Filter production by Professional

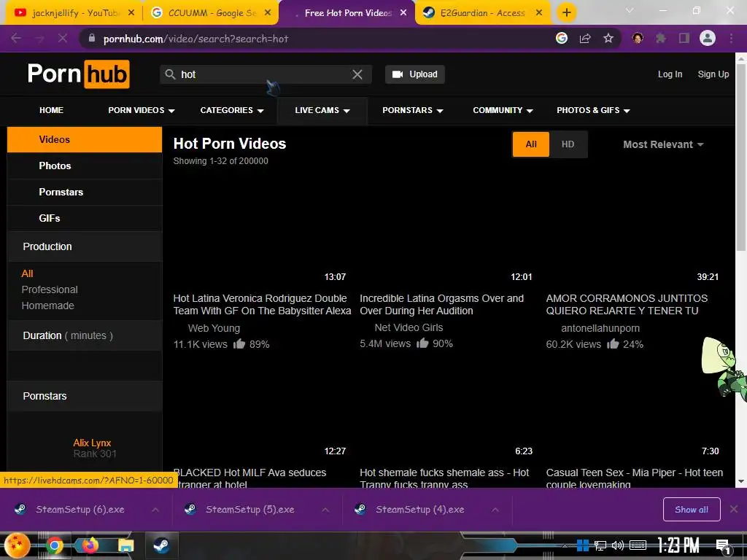coord(50,289)
